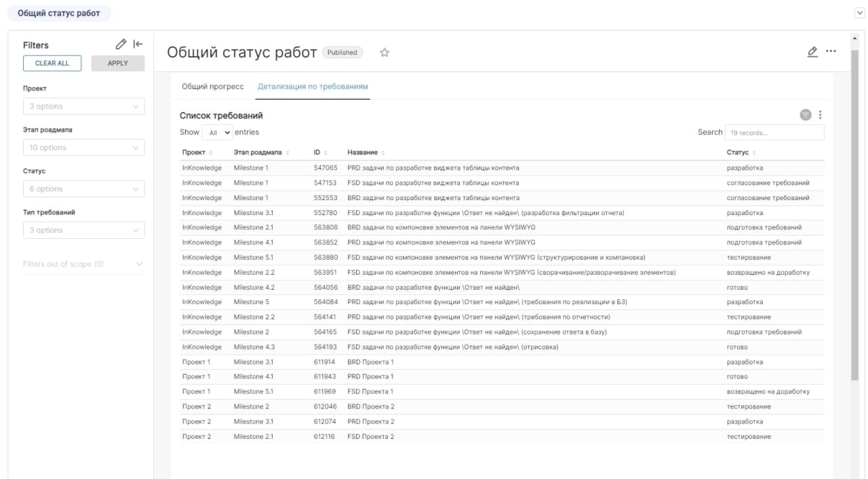Viewport: 868px width, 479px height.
Task: Open the Этап роадмапа filter dropdown
Action: click(x=84, y=148)
